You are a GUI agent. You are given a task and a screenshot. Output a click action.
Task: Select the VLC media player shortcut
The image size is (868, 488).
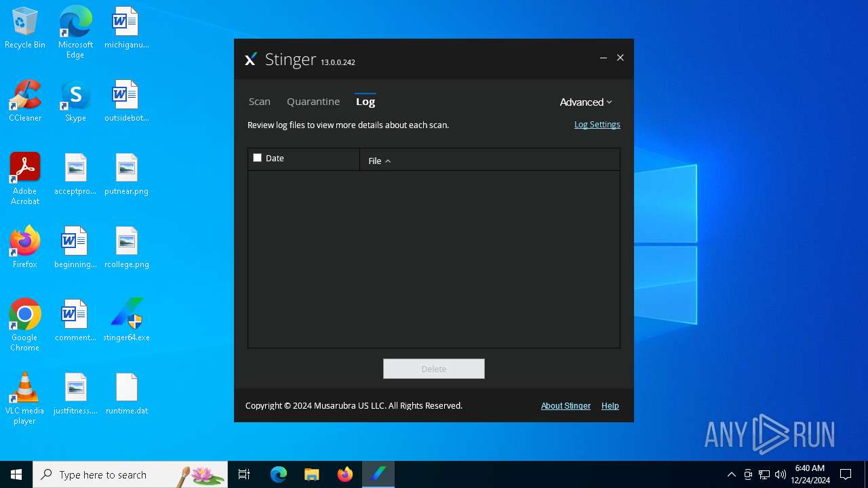click(25, 399)
